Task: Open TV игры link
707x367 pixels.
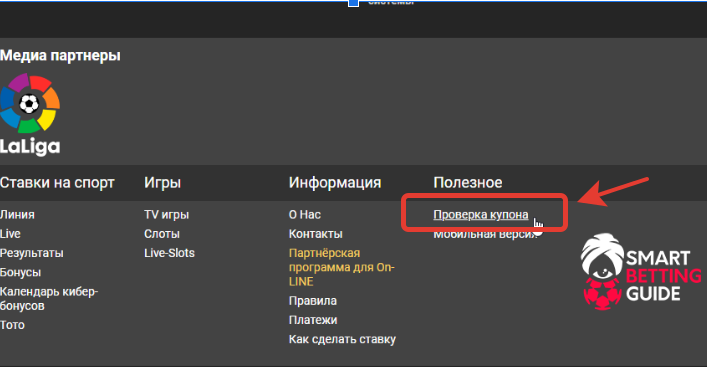Action: (166, 215)
